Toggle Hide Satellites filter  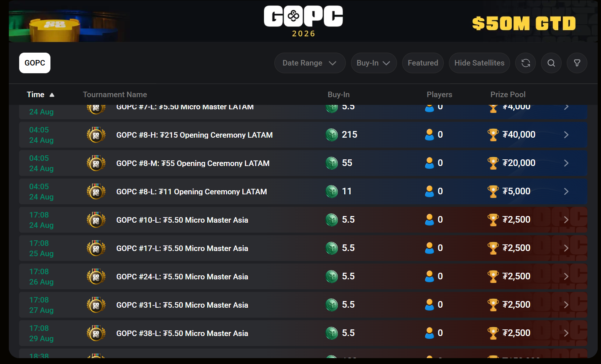click(x=479, y=63)
